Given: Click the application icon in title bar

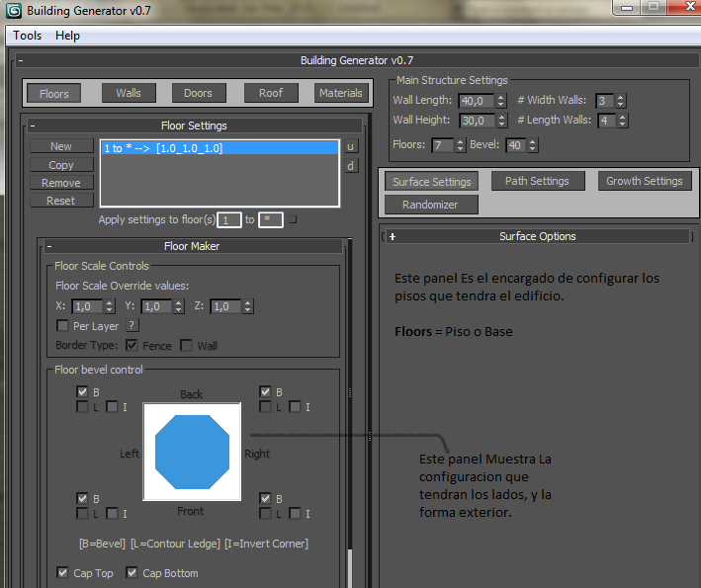Looking at the screenshot, I should 13,11.
